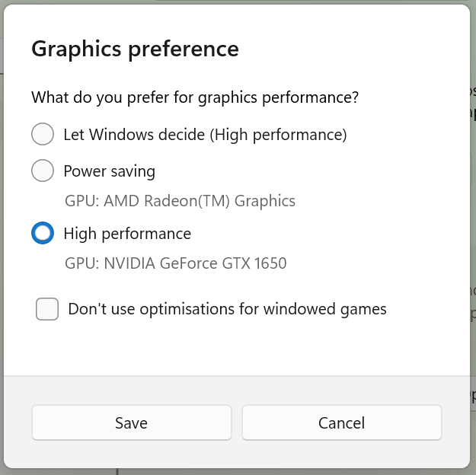Click the "What do you prefer" question text
The image size is (476, 475).
click(194, 97)
